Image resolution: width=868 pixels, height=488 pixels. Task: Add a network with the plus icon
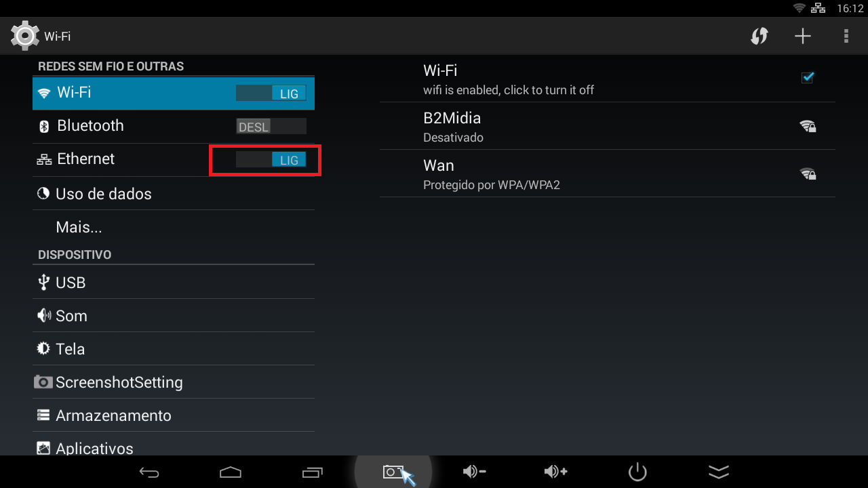pos(803,36)
